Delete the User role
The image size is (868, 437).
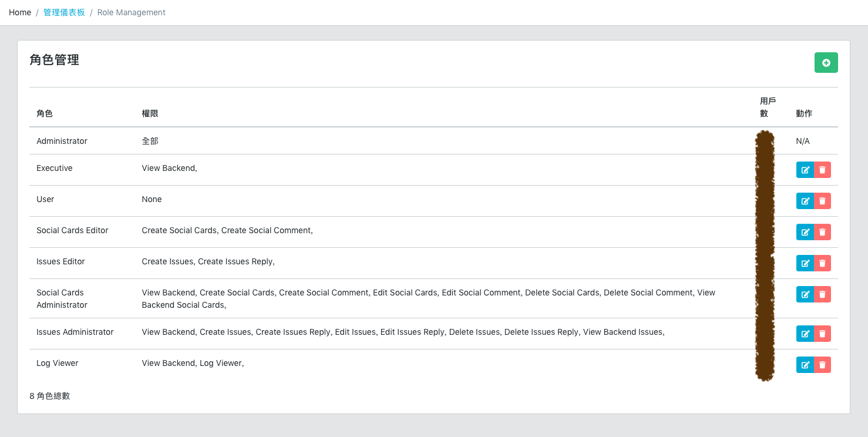(x=822, y=201)
